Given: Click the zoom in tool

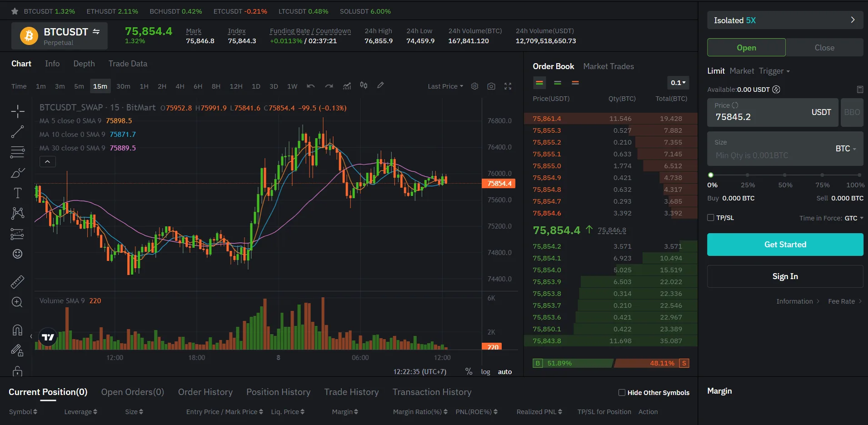Looking at the screenshot, I should 17,302.
